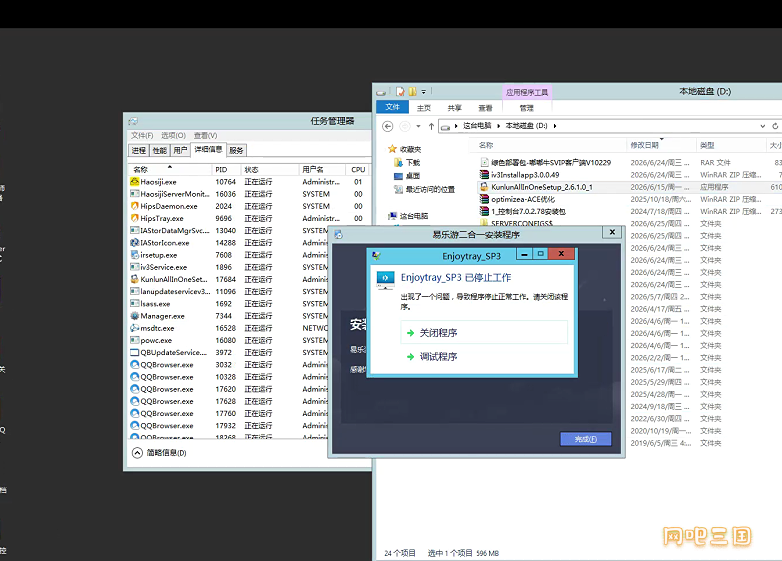Viewport: 782px width, 561px height.
Task: Click the Explorer back navigation arrow
Action: [x=388, y=126]
